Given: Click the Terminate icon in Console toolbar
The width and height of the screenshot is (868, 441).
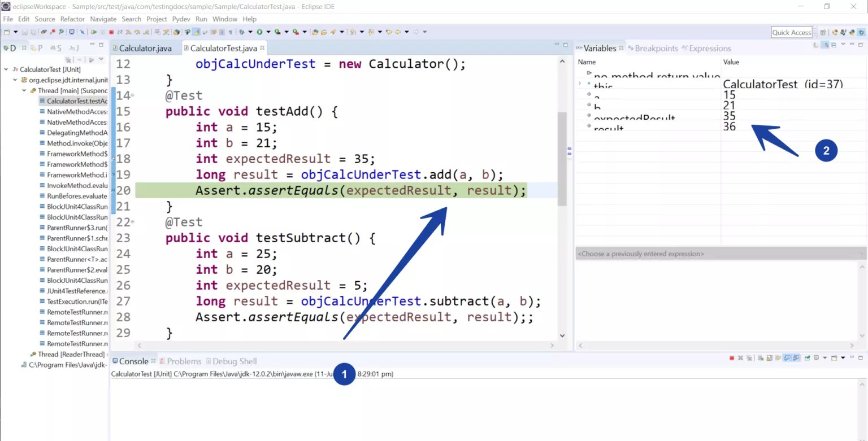Looking at the screenshot, I should 732,359.
